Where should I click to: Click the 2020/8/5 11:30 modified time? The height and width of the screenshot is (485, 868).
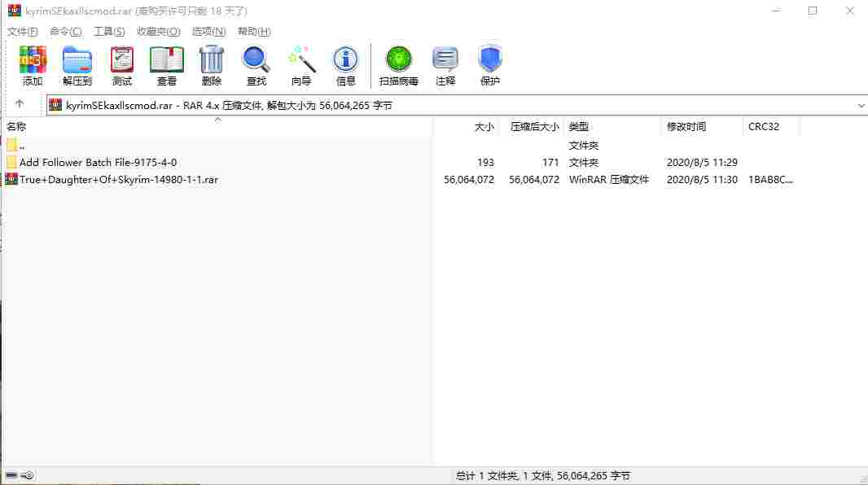702,180
